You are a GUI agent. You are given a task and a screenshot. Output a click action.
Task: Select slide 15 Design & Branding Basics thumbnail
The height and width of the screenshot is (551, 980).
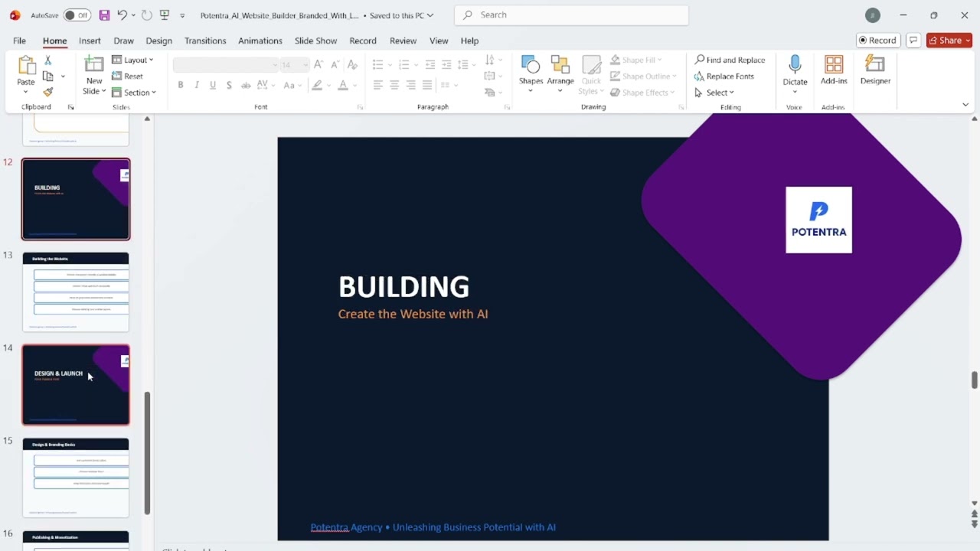pos(76,478)
